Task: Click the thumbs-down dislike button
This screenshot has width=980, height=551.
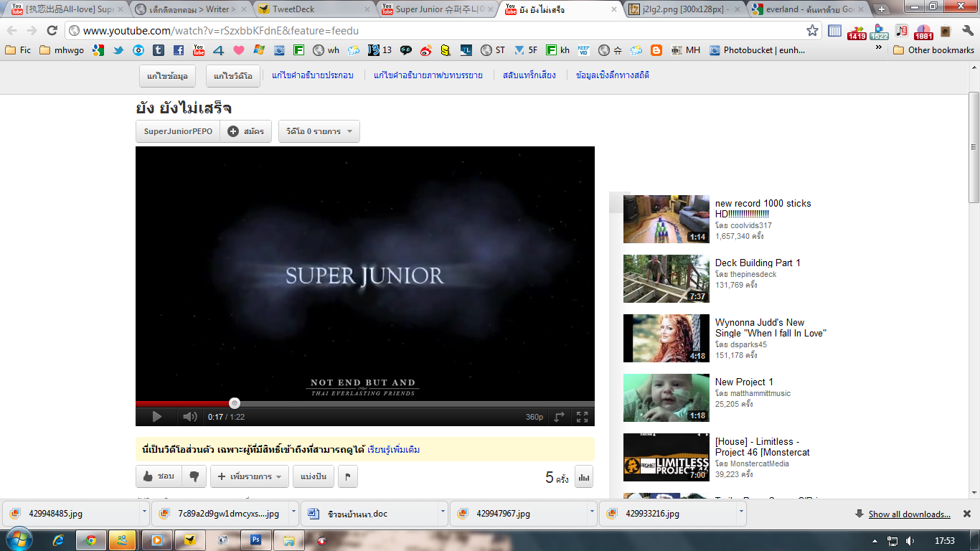Action: [194, 476]
